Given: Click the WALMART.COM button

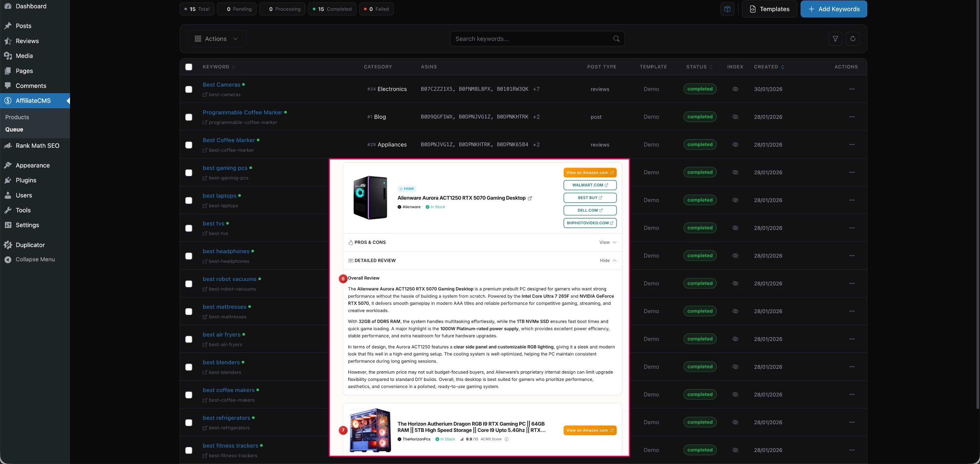Looking at the screenshot, I should pyautogui.click(x=590, y=185).
